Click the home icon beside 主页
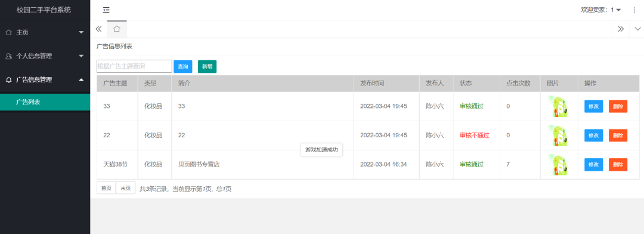The image size is (644, 234). pyautogui.click(x=8, y=32)
